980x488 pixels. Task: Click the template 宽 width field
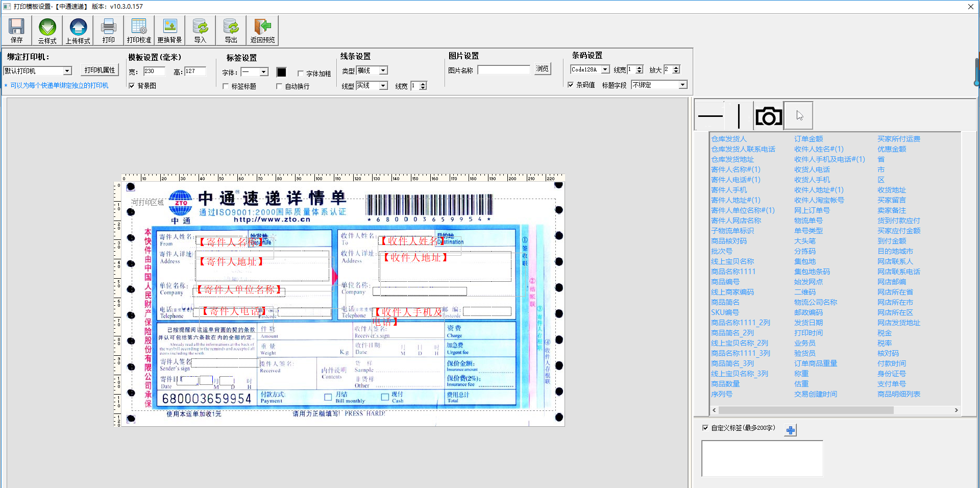pos(154,71)
